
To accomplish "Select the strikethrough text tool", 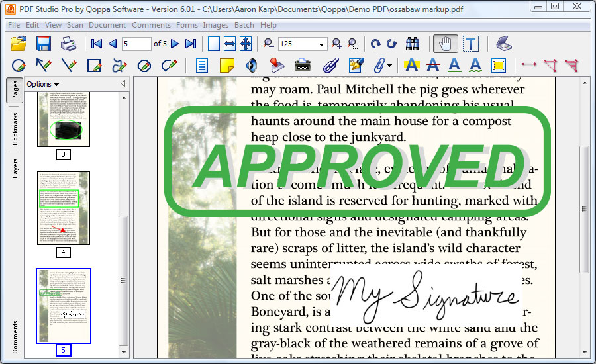I will pos(433,66).
